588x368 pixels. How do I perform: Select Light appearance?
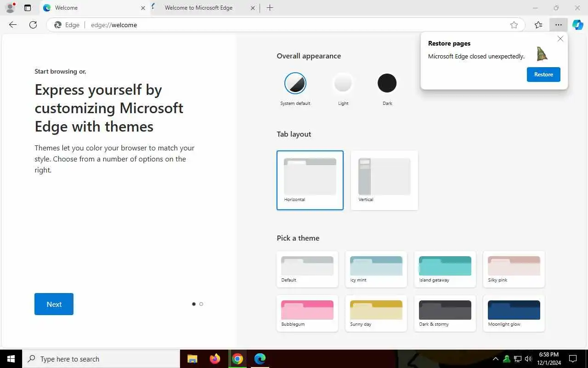pos(343,83)
